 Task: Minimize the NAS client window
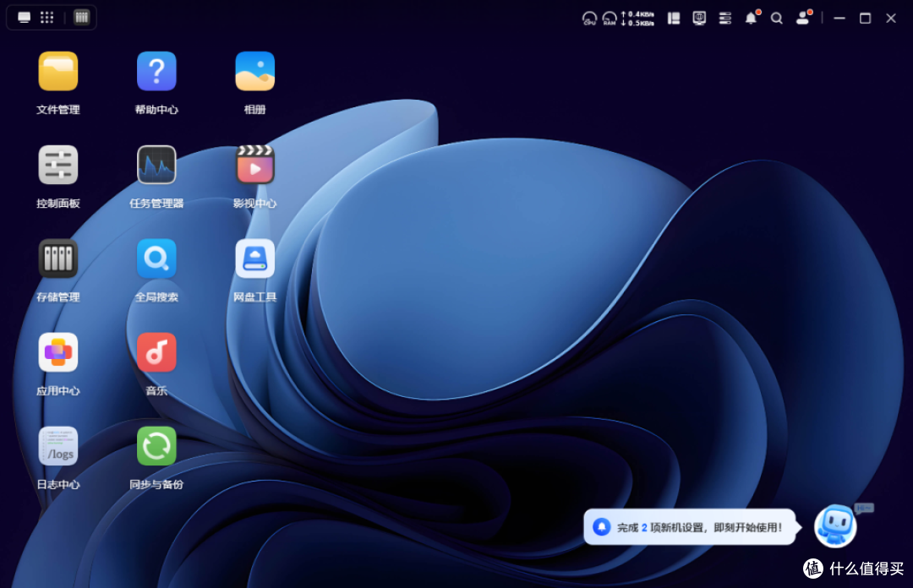point(839,19)
